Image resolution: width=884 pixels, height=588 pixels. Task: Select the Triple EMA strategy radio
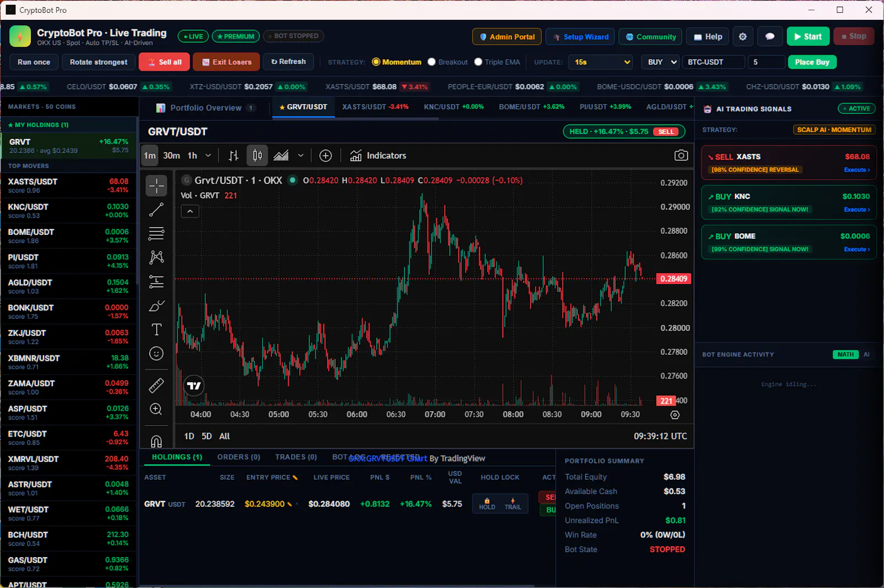click(x=478, y=62)
